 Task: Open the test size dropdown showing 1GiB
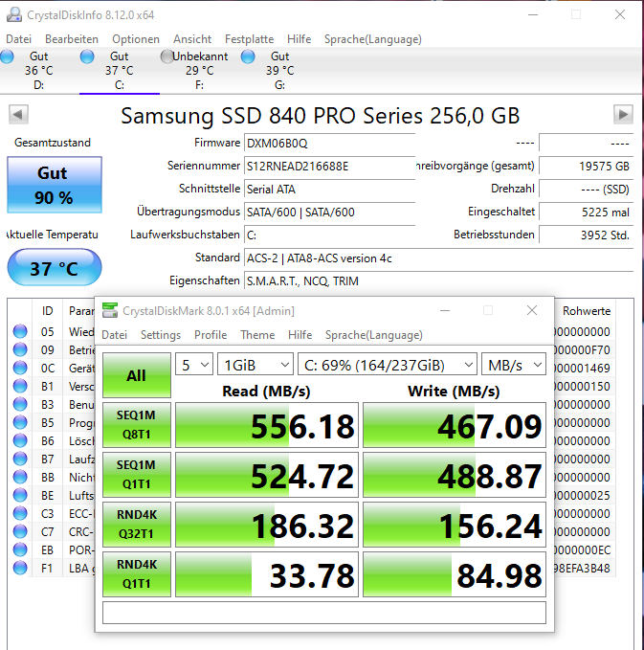click(255, 365)
